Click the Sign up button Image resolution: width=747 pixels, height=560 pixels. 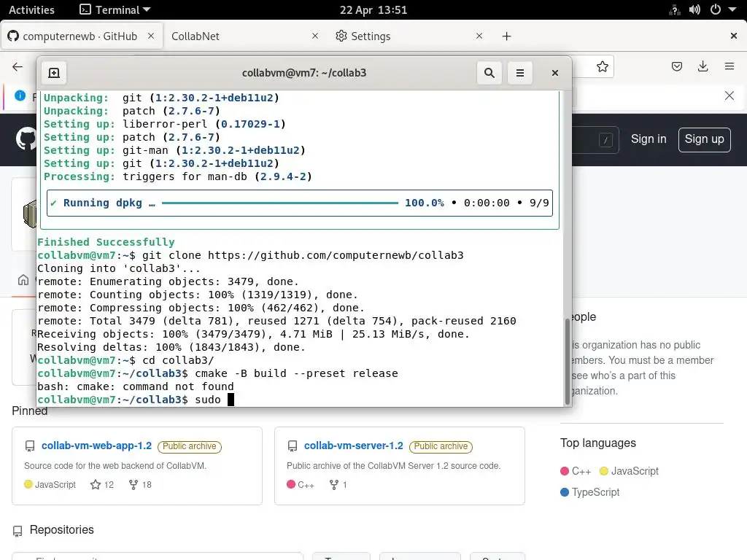(704, 139)
